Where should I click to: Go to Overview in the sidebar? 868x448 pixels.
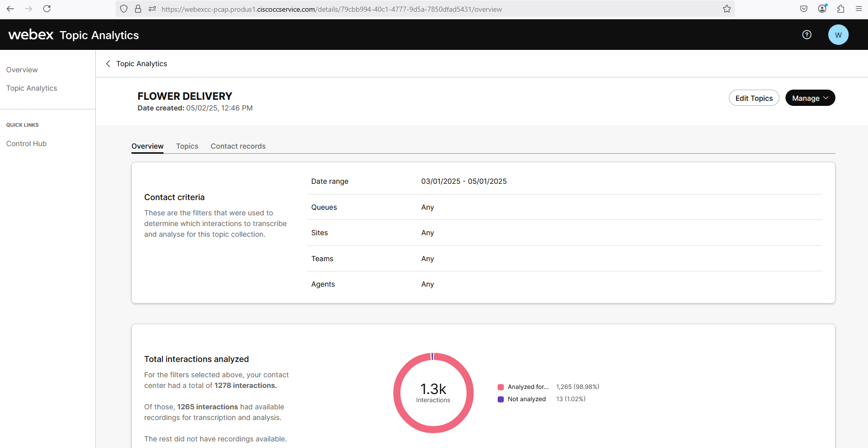[x=22, y=70]
